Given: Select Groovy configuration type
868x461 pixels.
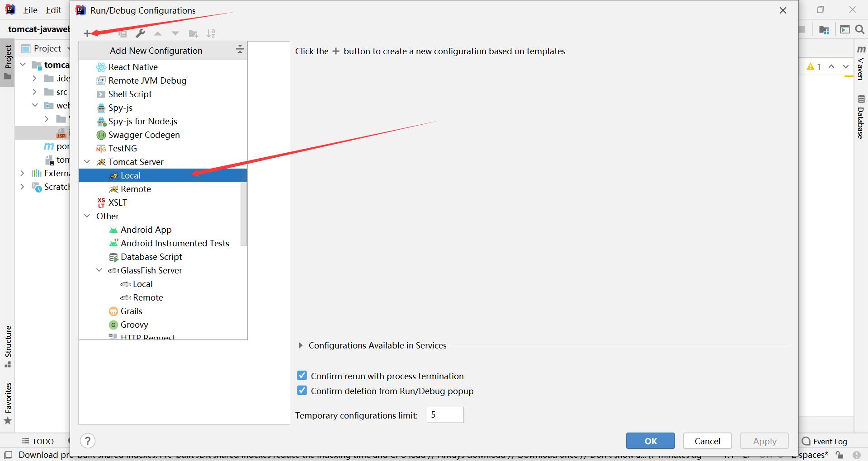Looking at the screenshot, I should pos(163,325).
